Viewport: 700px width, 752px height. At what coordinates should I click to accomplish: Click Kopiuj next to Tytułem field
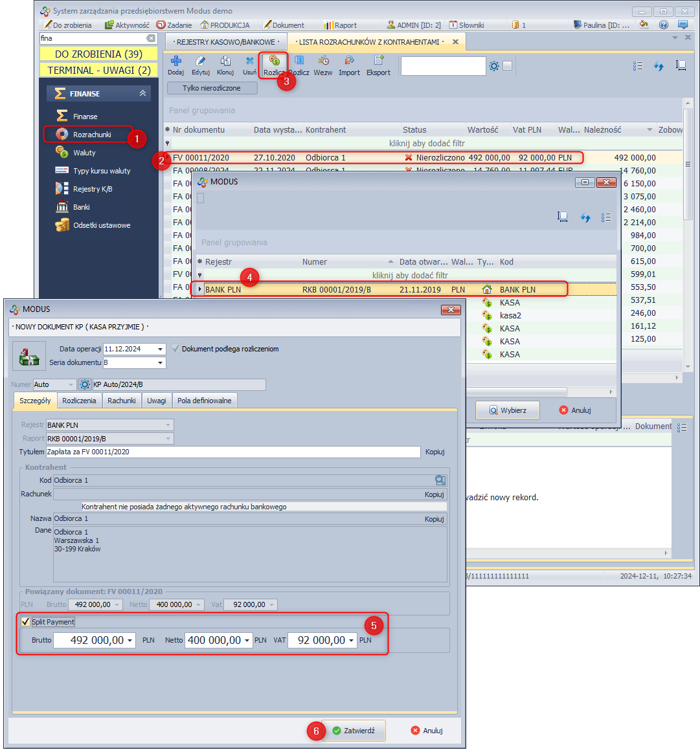(x=435, y=452)
